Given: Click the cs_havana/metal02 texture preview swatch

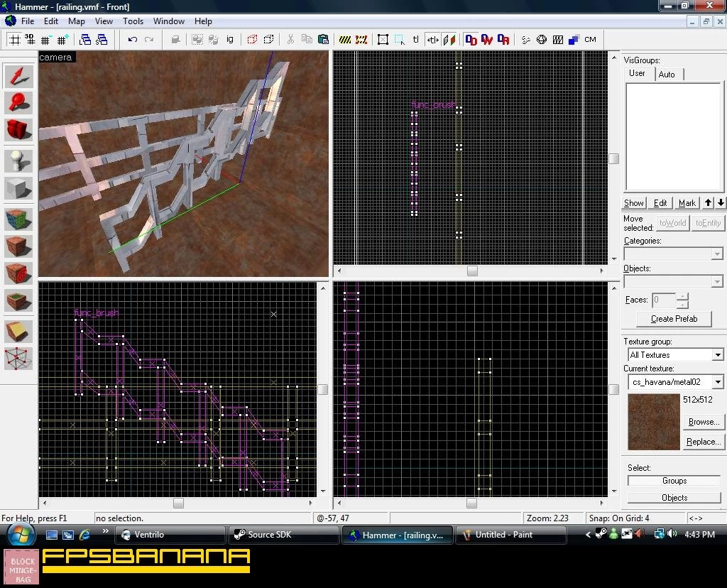Looking at the screenshot, I should (653, 422).
